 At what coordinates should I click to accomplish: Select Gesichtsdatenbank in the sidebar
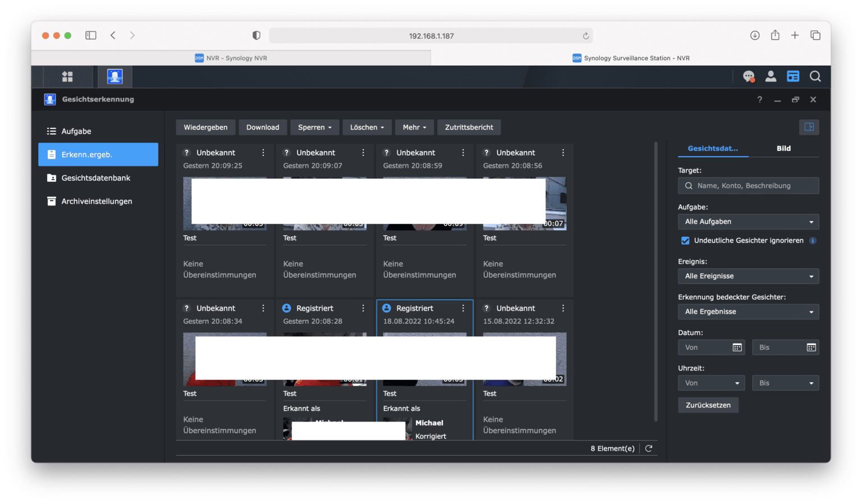pos(95,177)
